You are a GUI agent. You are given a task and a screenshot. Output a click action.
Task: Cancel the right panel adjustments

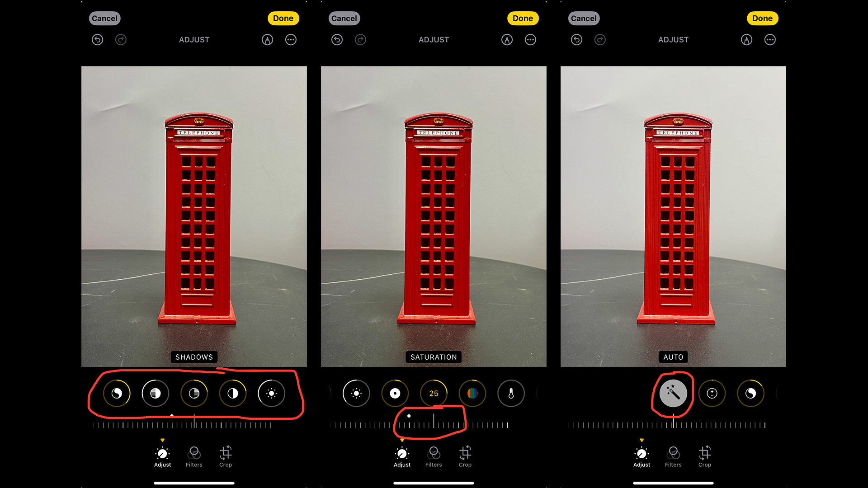(583, 18)
